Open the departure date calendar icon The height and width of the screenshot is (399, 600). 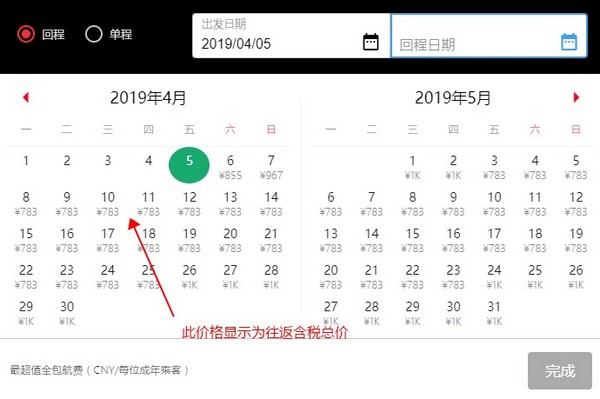370,42
